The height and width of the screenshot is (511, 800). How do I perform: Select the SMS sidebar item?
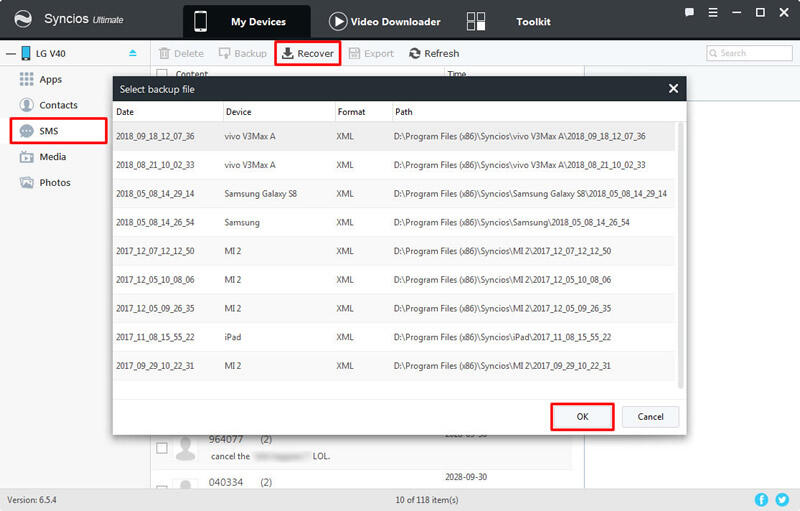(x=48, y=131)
